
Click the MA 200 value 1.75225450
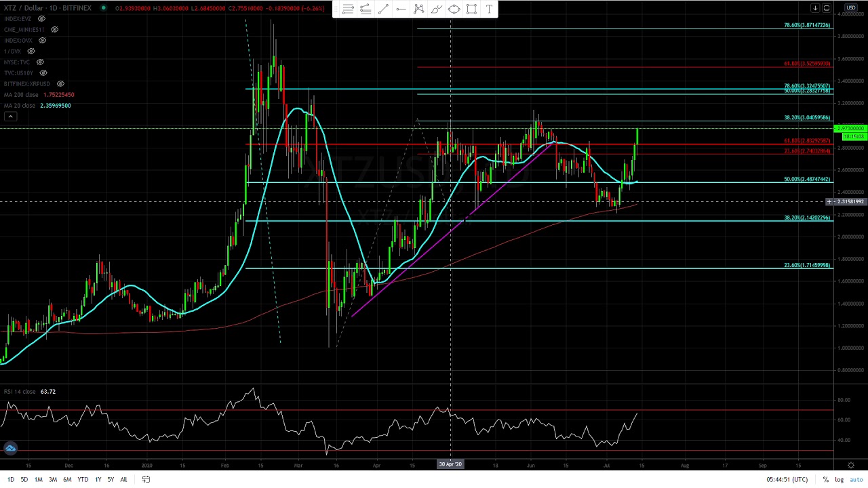point(58,95)
